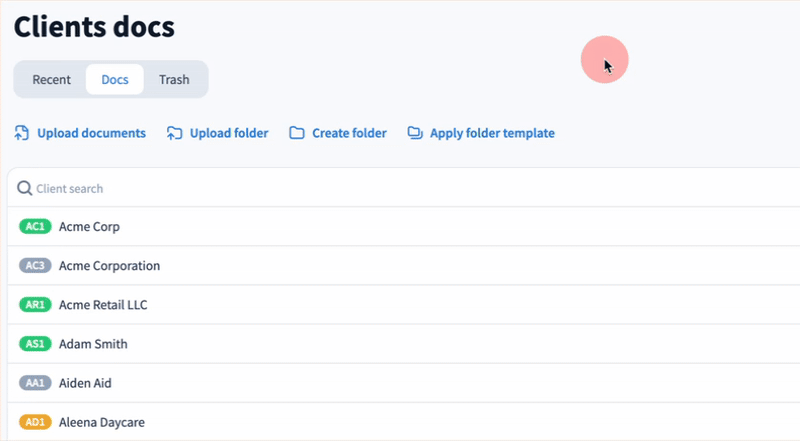
Task: Click the gray AA1 badge
Action: [x=35, y=383]
